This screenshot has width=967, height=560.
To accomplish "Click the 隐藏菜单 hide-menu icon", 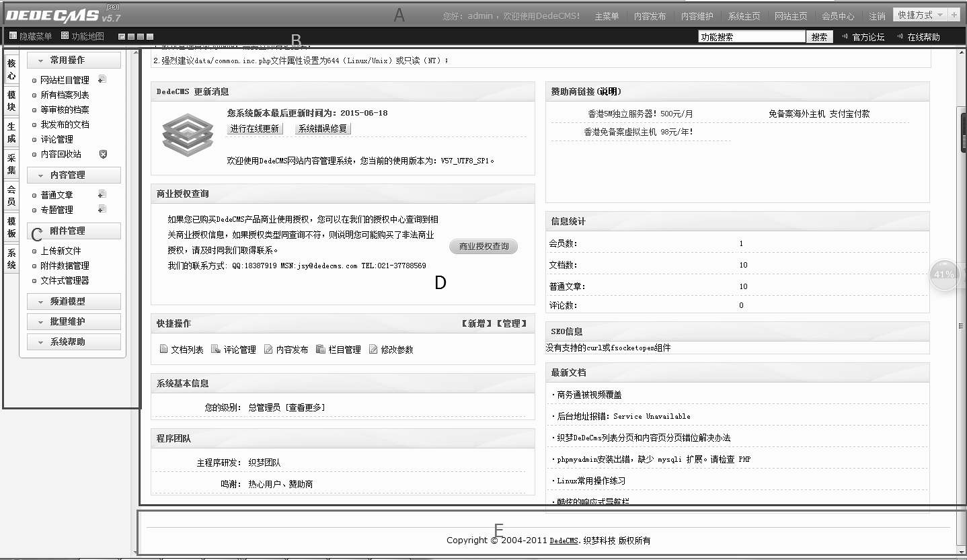I will [x=13, y=36].
